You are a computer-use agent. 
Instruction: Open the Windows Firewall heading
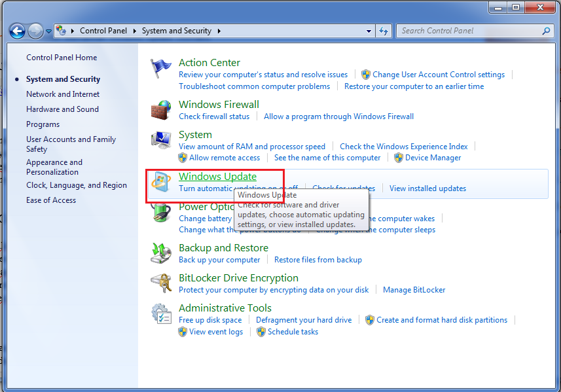[219, 105]
